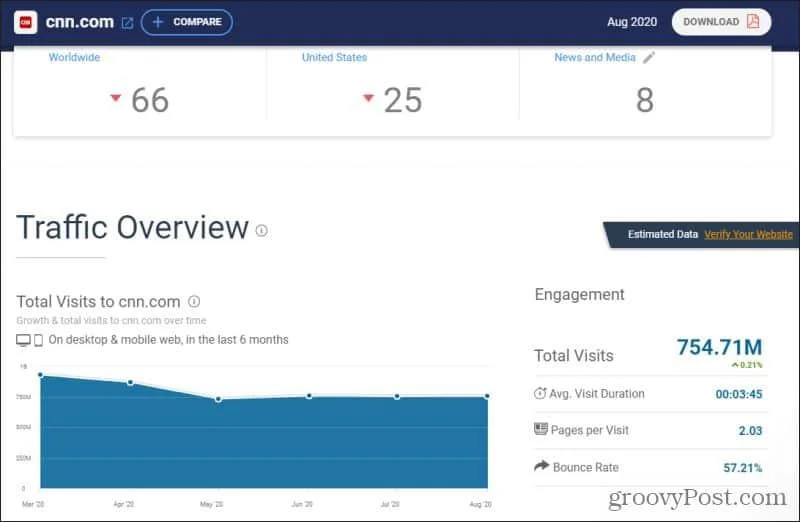
Task: Select the May '20 data point on chart
Action: click(218, 399)
